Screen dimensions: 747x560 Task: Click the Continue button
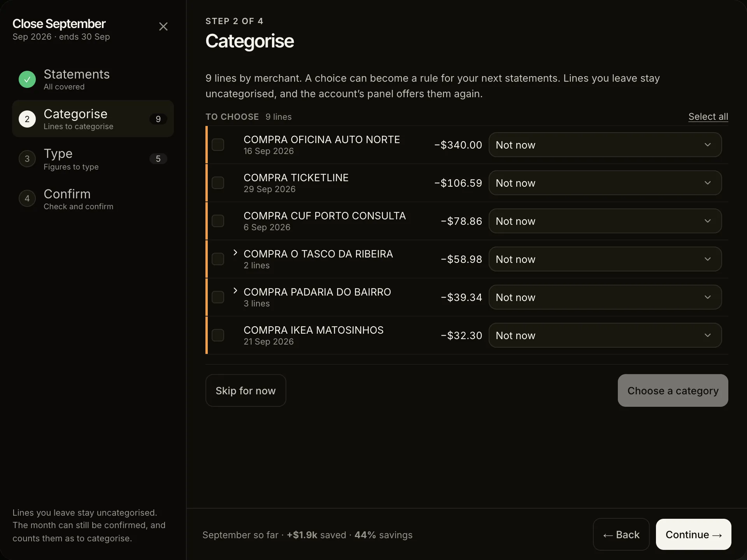coord(694,534)
